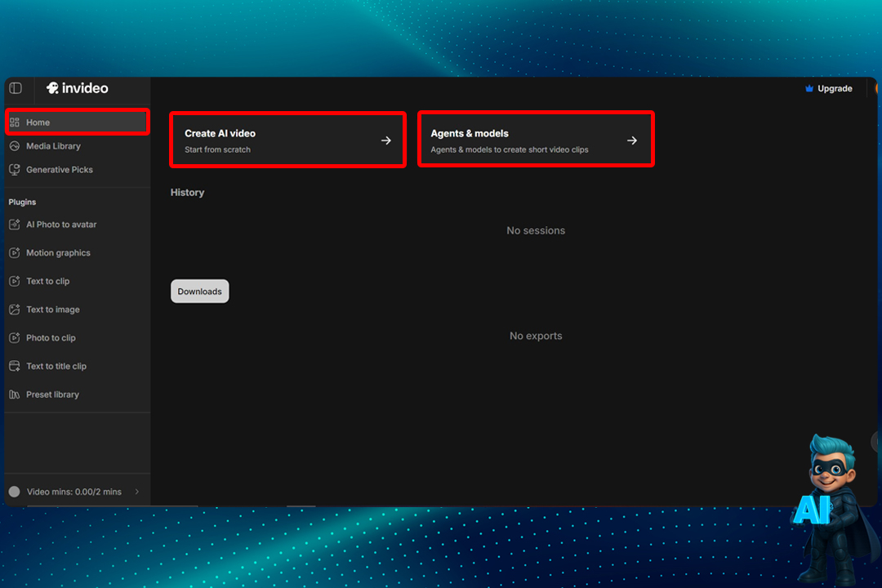Click the invideo logo

coord(78,88)
